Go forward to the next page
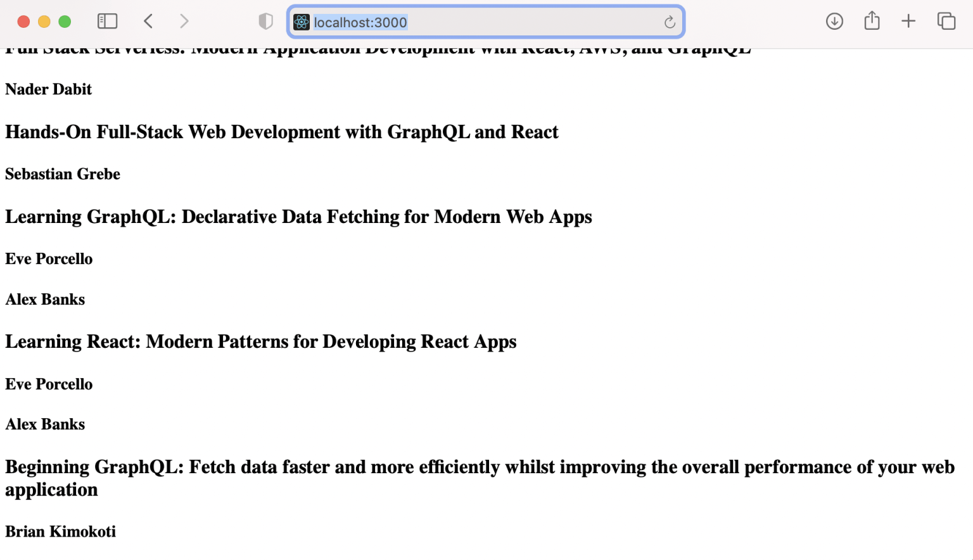This screenshot has height=560, width=973. coord(184,22)
